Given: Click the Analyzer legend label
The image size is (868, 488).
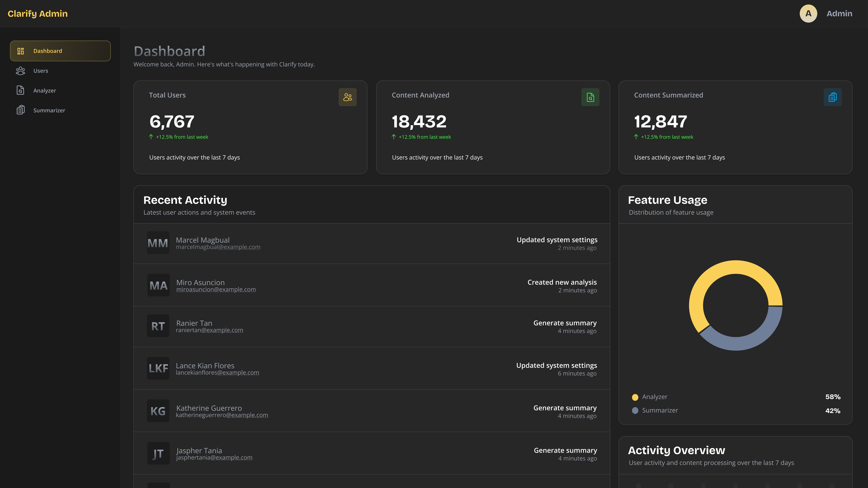Looking at the screenshot, I should coord(655,397).
